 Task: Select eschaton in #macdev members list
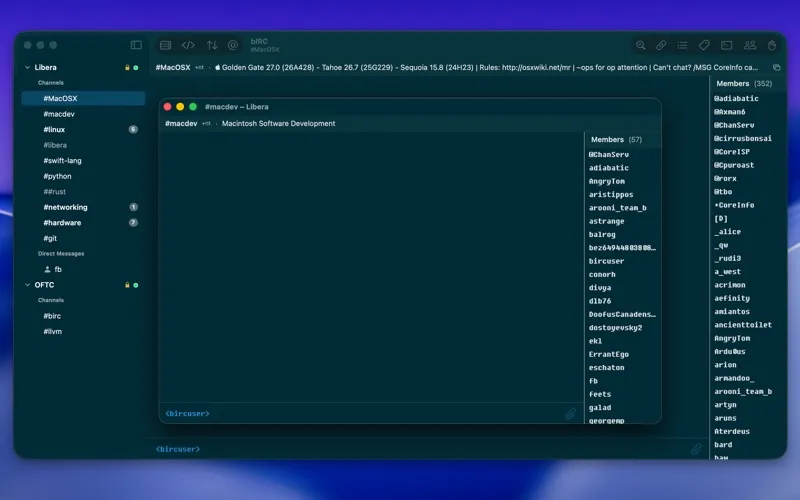coord(606,367)
